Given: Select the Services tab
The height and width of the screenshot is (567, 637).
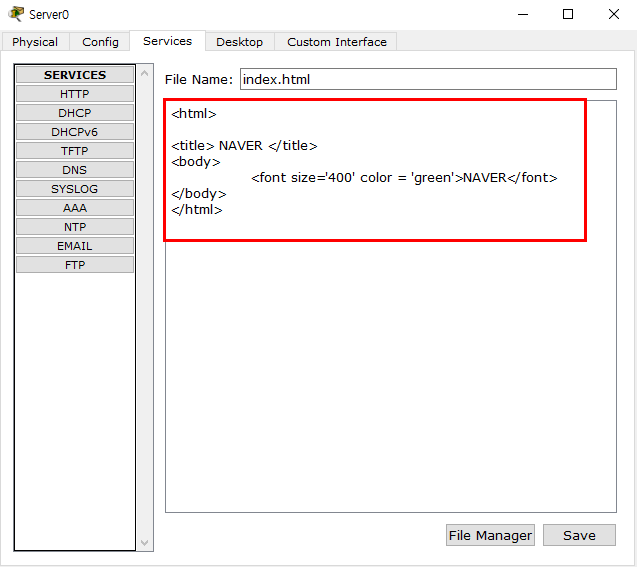Looking at the screenshot, I should click(167, 41).
